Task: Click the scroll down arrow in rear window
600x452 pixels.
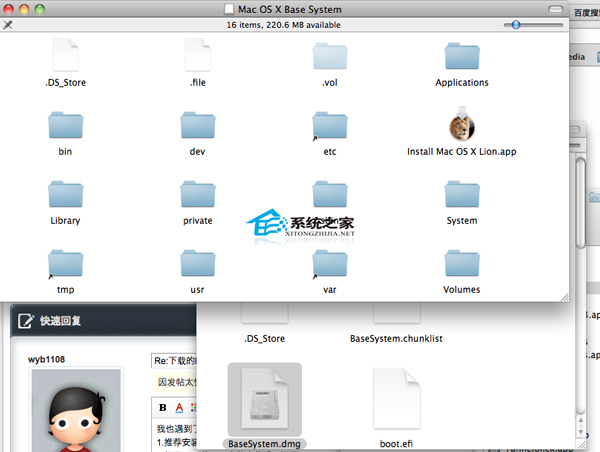Action: [x=580, y=433]
